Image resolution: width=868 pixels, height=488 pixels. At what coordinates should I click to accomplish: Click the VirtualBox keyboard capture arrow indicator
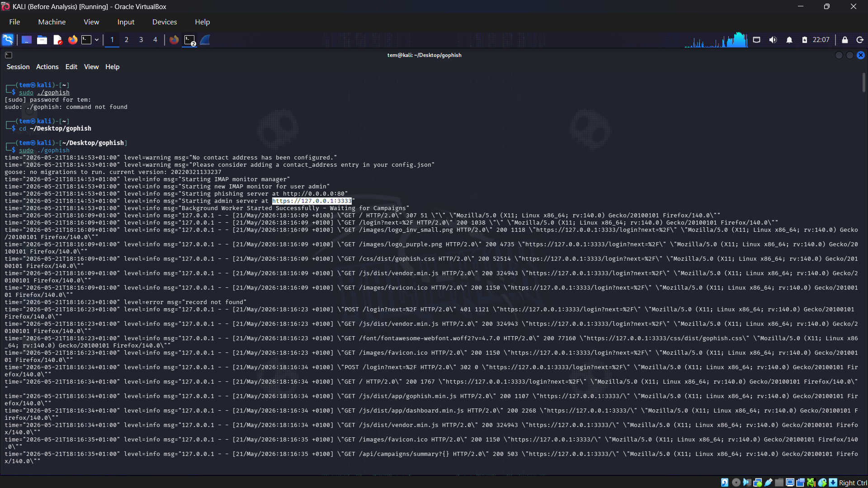click(833, 483)
